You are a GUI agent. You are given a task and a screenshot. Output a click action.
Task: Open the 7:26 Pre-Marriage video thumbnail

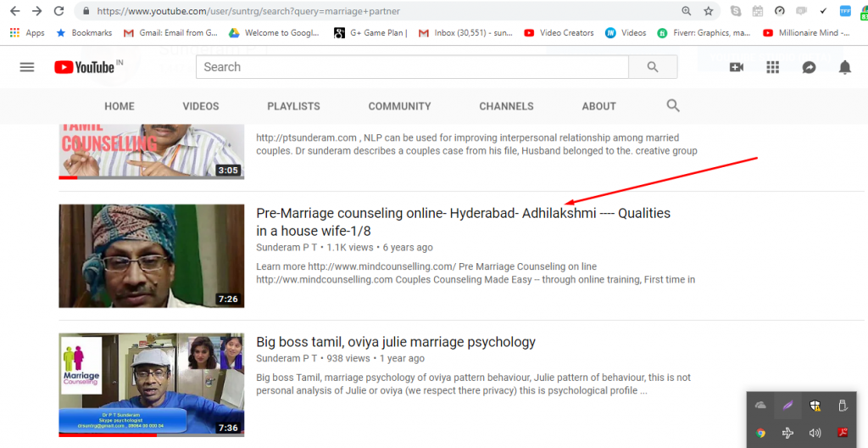(151, 255)
